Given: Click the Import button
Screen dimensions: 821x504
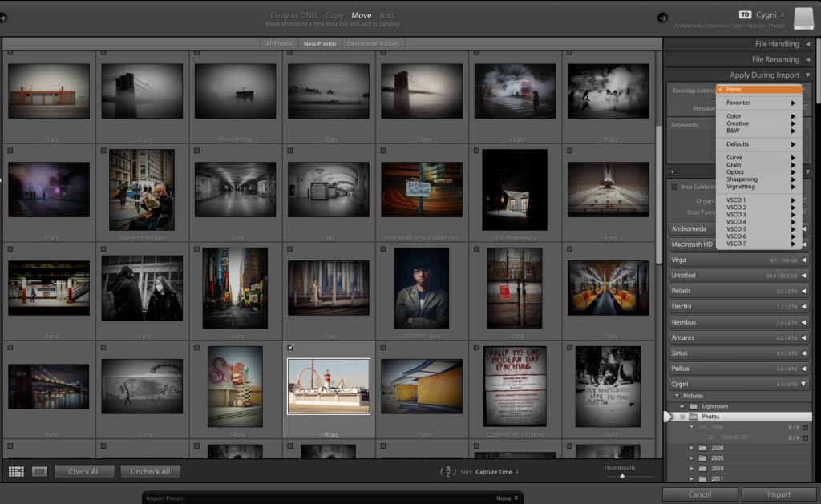Looking at the screenshot, I should [x=779, y=494].
